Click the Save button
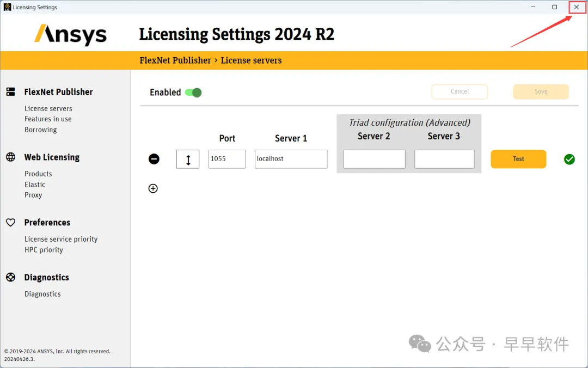 pos(541,91)
